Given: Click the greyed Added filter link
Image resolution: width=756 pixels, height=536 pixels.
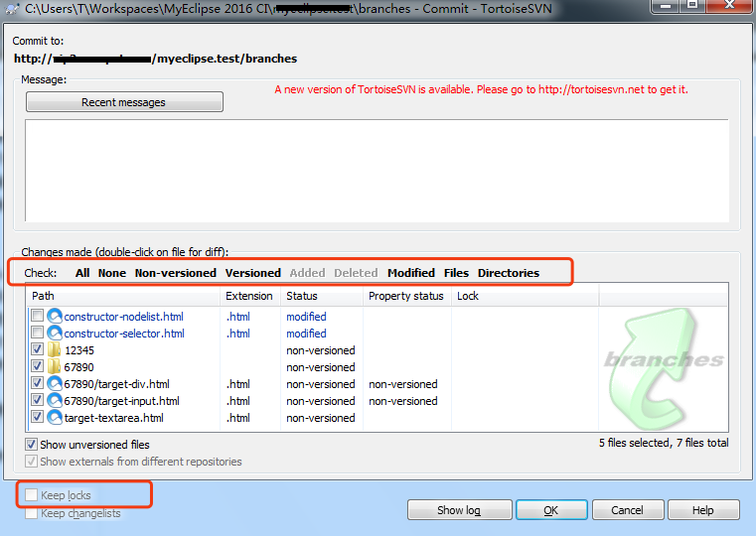Looking at the screenshot, I should point(308,273).
